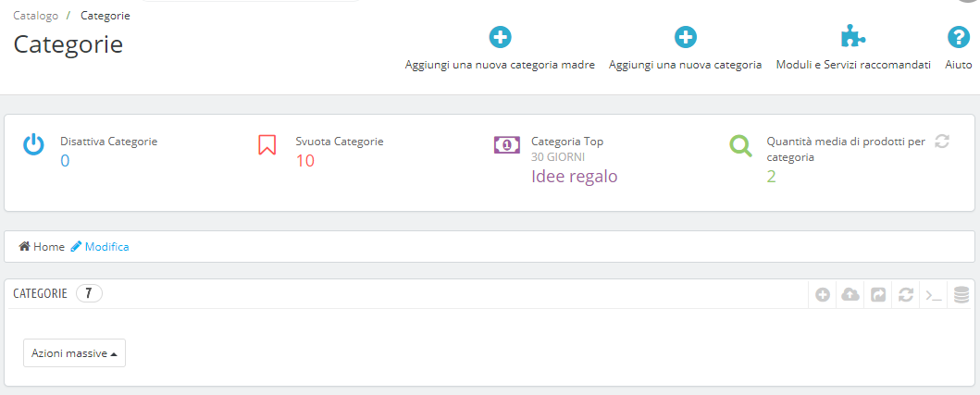
Task: Click the Aiuto question mark icon
Action: click(x=958, y=38)
